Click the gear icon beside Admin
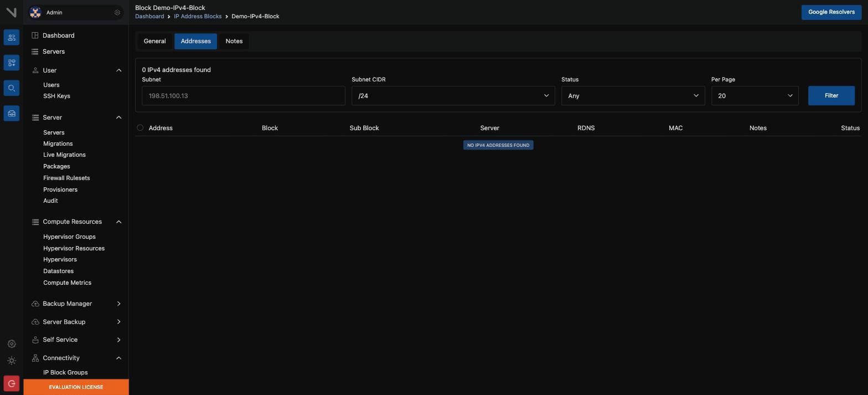This screenshot has width=868, height=395. [117, 12]
